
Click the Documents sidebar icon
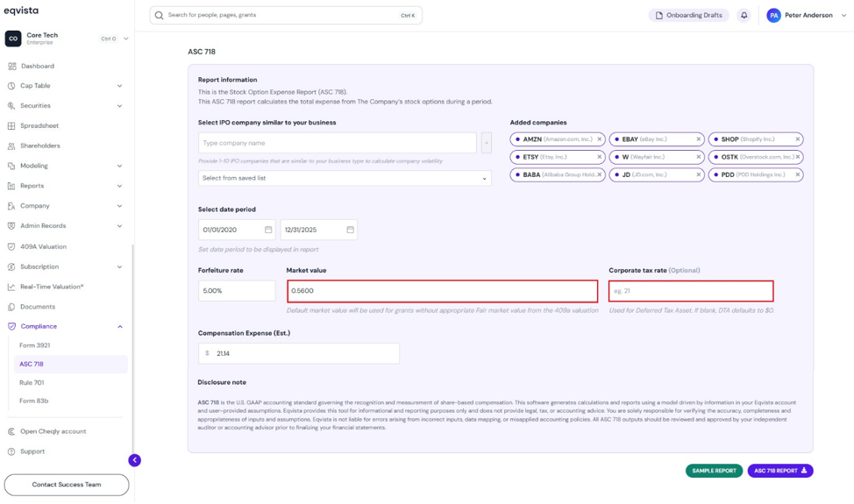tap(11, 307)
